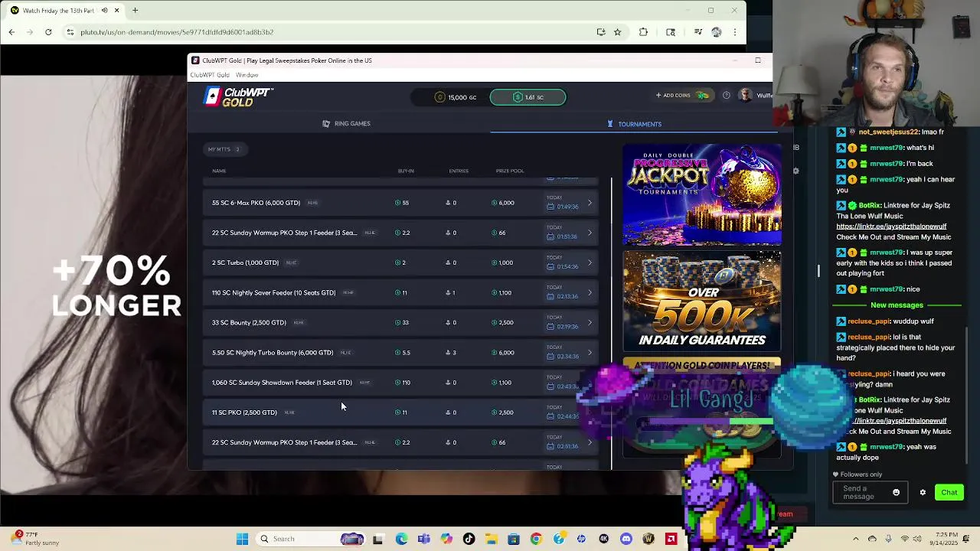Click tournament list vertical scrollbar

(611, 321)
